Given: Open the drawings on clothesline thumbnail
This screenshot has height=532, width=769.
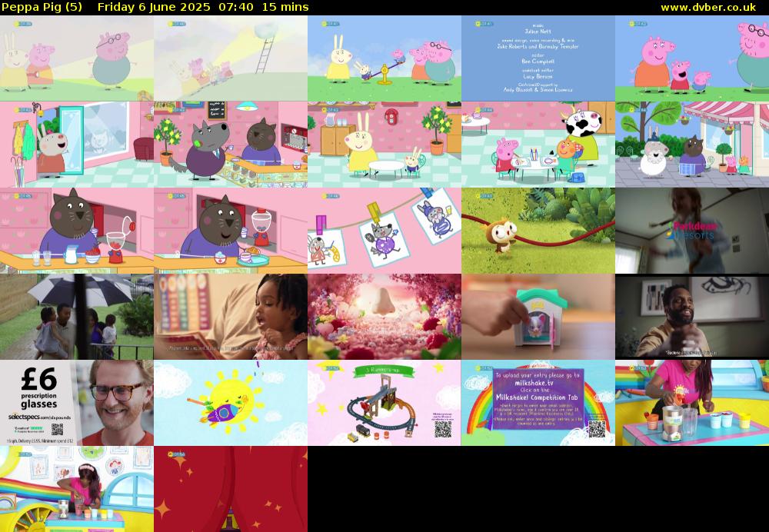Looking at the screenshot, I should pos(384,231).
